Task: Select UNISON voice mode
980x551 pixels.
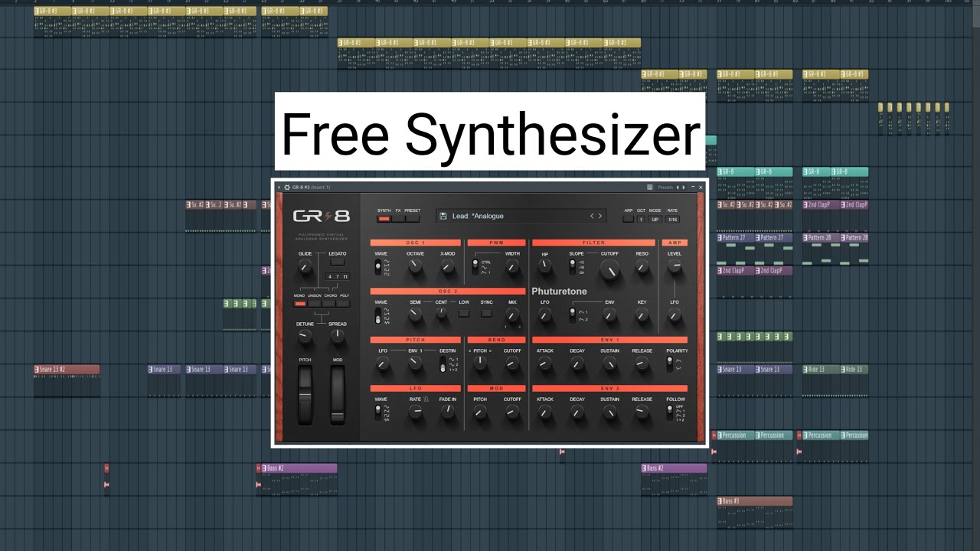Action: [315, 304]
